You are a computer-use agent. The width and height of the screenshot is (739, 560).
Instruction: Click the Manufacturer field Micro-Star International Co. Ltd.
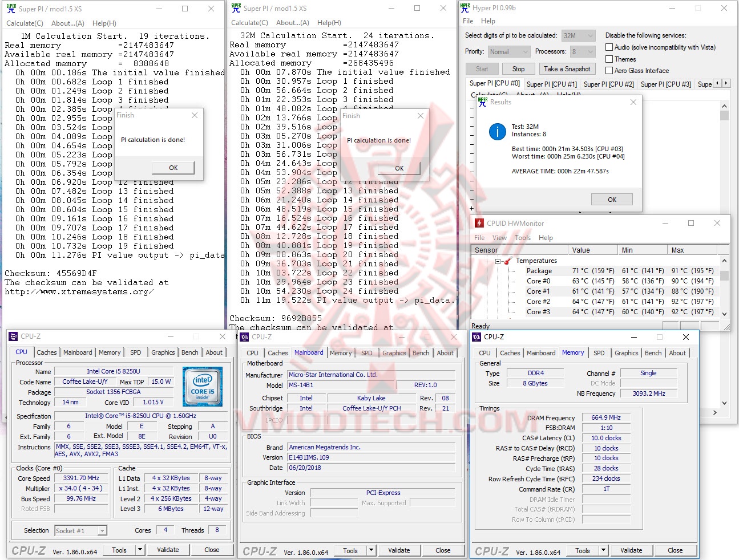pyautogui.click(x=371, y=375)
